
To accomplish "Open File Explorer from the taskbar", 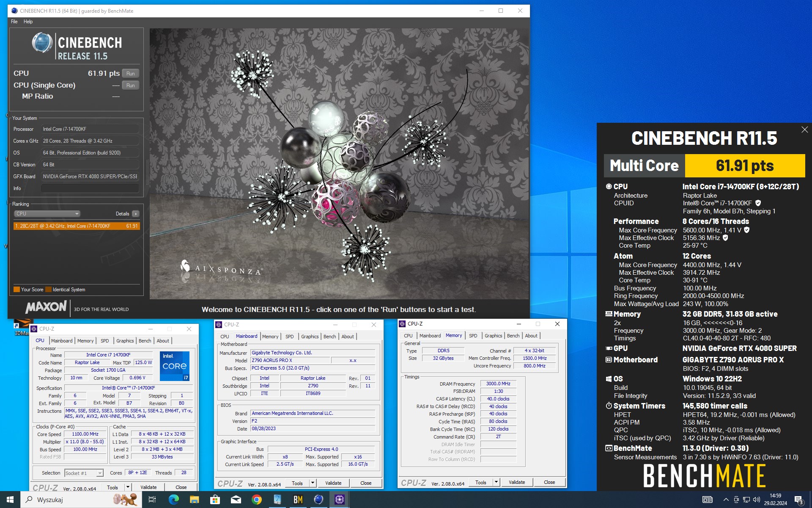I will 194,500.
